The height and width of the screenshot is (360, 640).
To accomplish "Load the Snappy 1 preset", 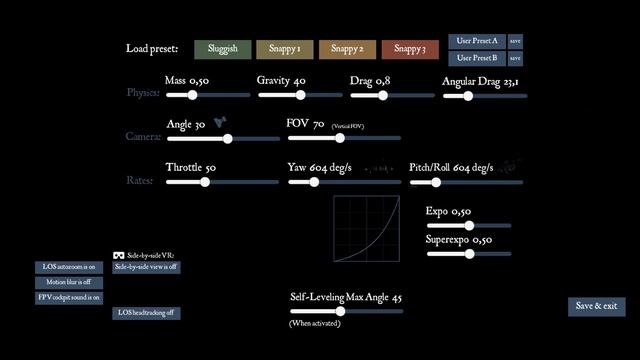I will point(284,49).
